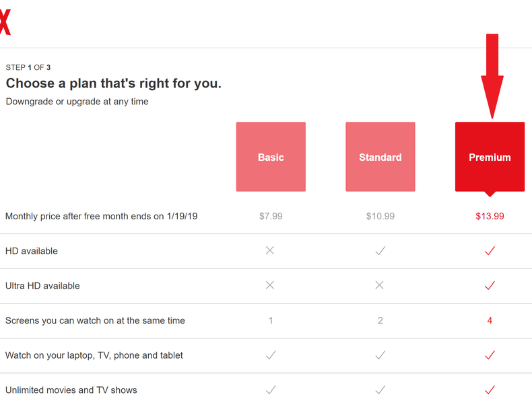Click the $10.99 Standard price

coord(380,216)
